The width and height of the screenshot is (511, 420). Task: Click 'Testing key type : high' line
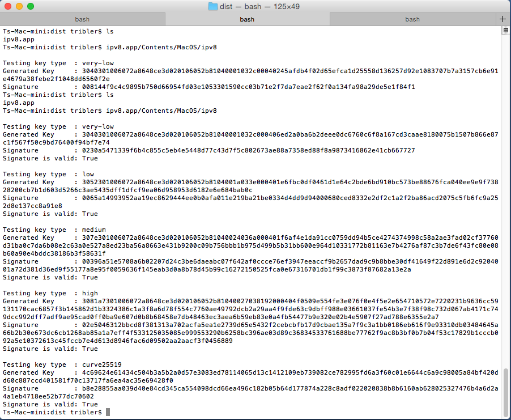tap(50, 293)
